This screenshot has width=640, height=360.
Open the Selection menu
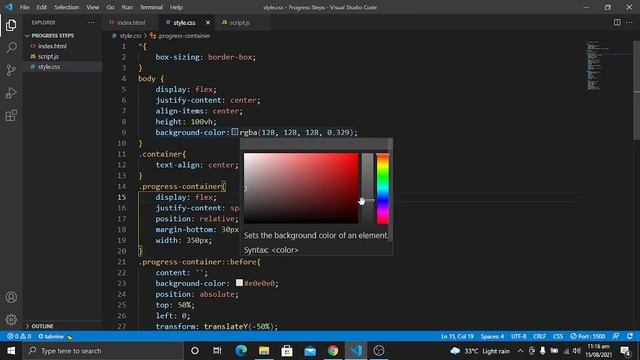pos(66,7)
